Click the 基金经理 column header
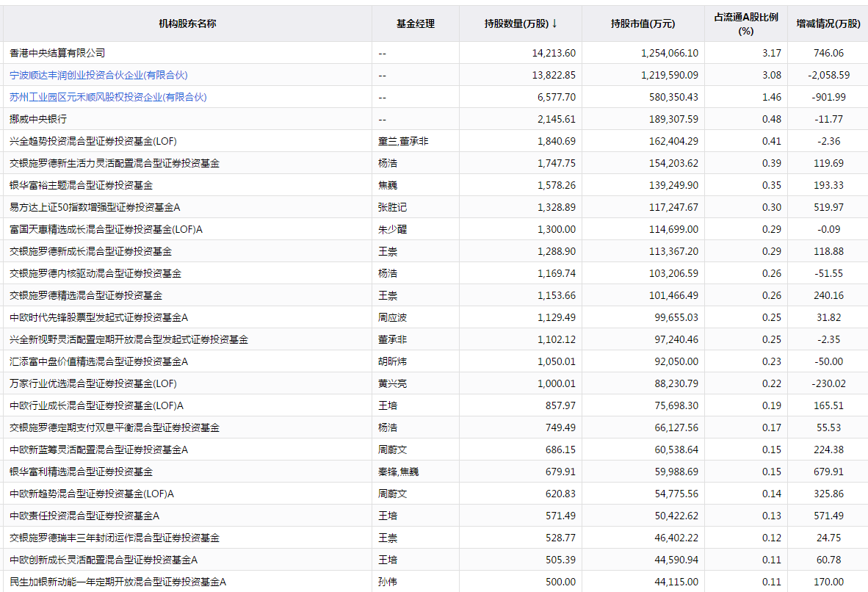868x592 pixels. (x=416, y=24)
